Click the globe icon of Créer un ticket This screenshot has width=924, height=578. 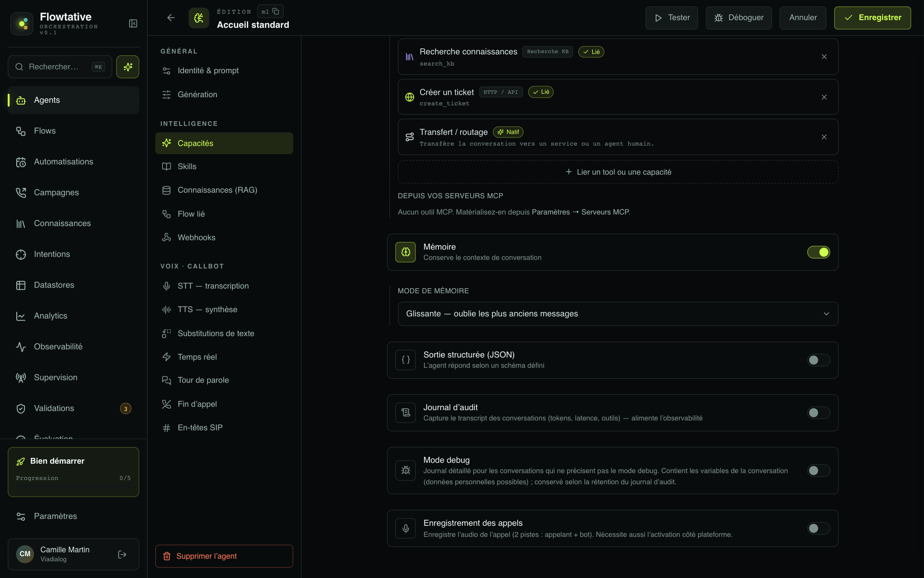[409, 97]
